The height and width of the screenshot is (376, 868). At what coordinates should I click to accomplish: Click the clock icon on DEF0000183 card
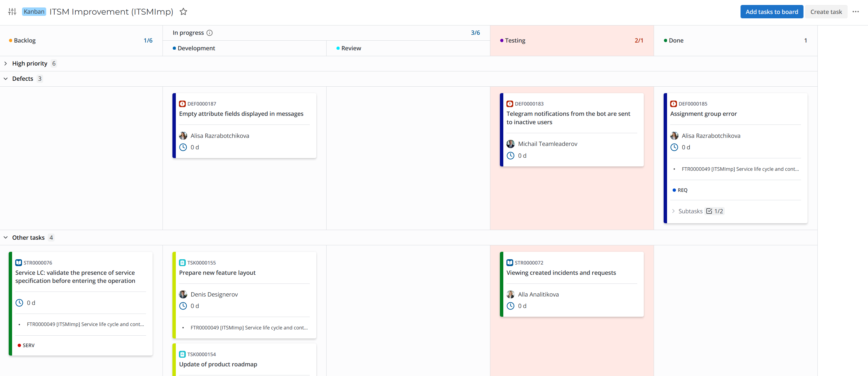coord(510,156)
